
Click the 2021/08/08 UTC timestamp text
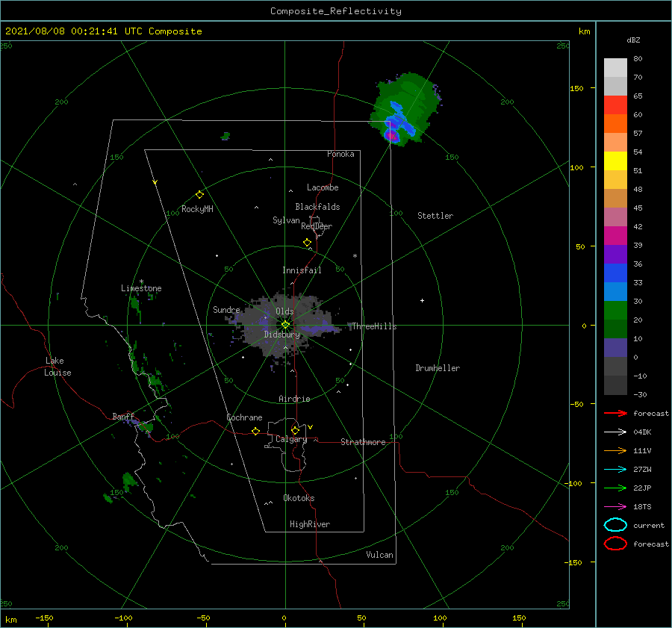pos(104,31)
